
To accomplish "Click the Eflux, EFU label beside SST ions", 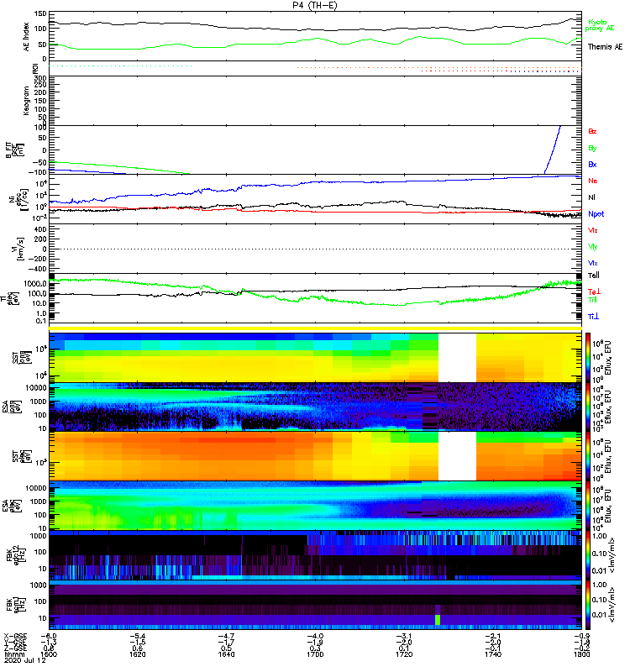I will tap(608, 358).
